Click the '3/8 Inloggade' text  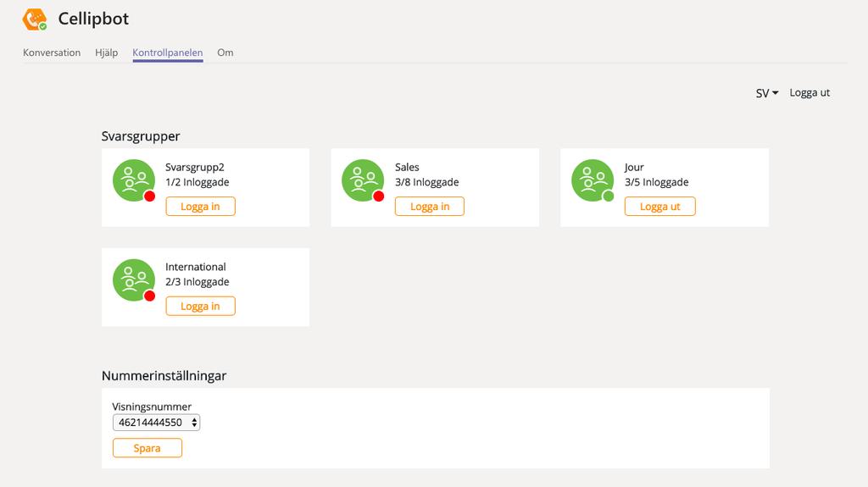tap(427, 182)
